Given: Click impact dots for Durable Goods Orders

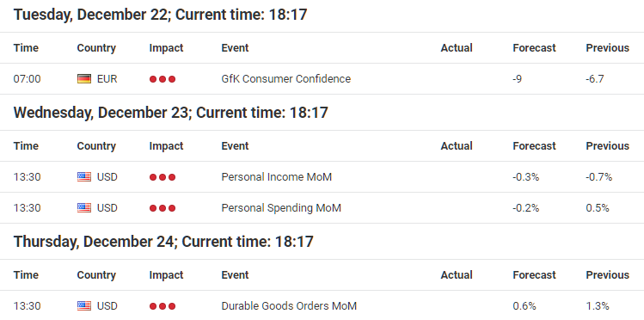Looking at the screenshot, I should click(163, 306).
